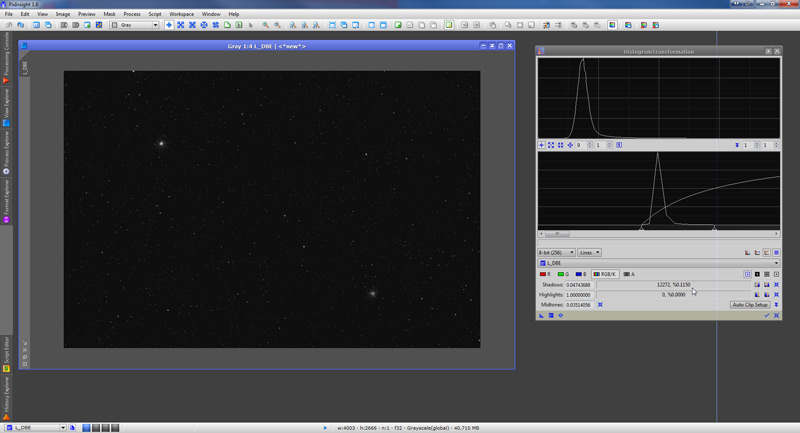Click the Shadows value input field
The width and height of the screenshot is (800, 433).
coord(579,285)
